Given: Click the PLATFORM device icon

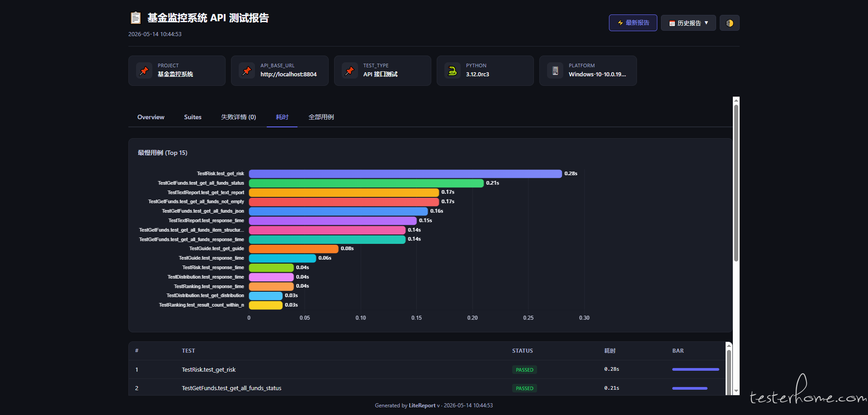Looking at the screenshot, I should (555, 70).
